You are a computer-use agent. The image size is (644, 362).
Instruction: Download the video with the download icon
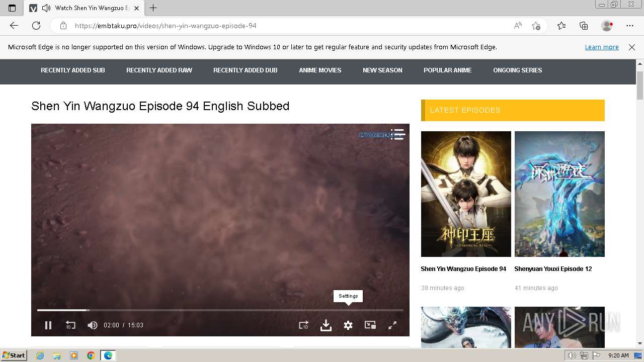tap(326, 325)
